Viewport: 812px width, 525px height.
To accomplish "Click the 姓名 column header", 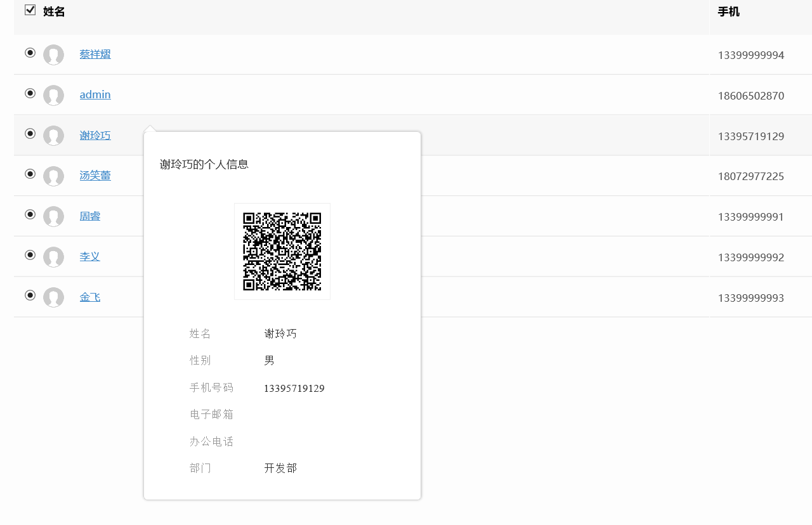I will tap(54, 11).
